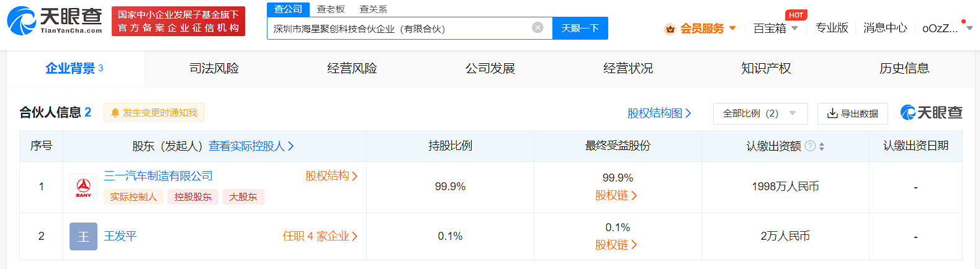This screenshot has height=269, width=980.
Task: Click the 实际控制人 tag
Action: (133, 196)
